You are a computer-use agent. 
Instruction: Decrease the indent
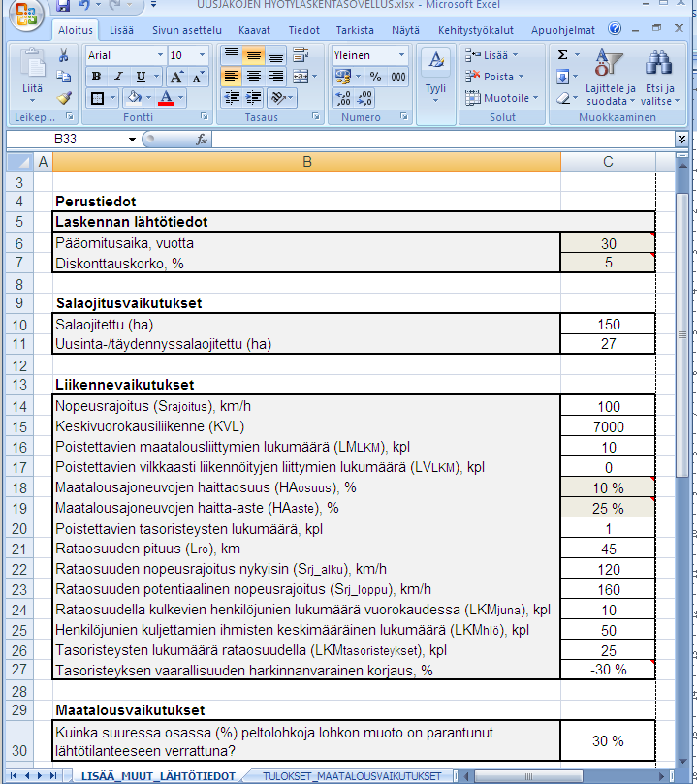tap(232, 98)
